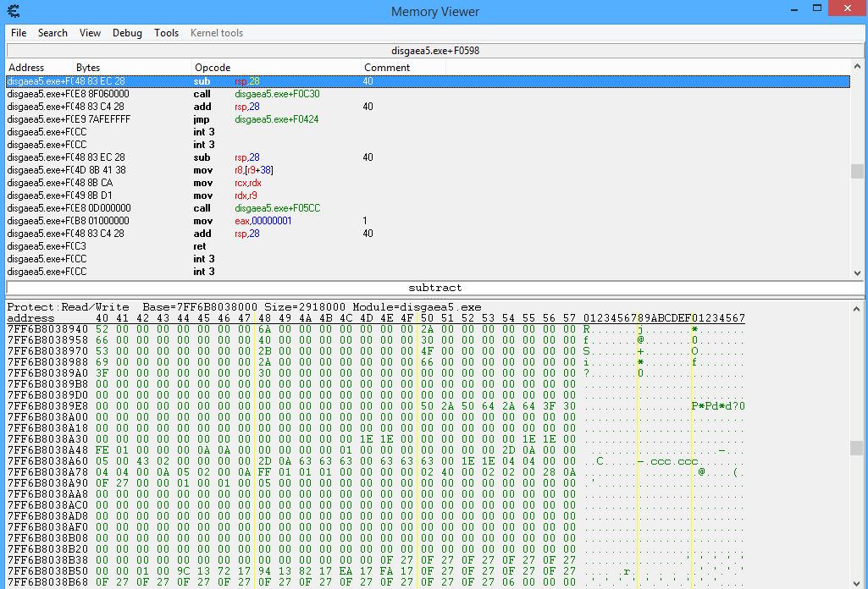
Task: Click the hex view scrollbar thumb
Action: 858,448
